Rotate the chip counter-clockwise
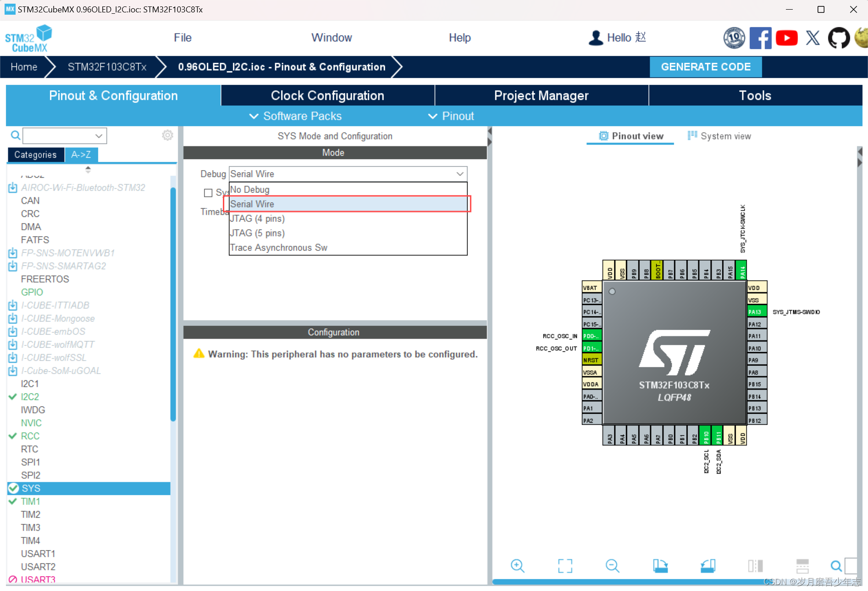This screenshot has height=591, width=868. tap(708, 566)
